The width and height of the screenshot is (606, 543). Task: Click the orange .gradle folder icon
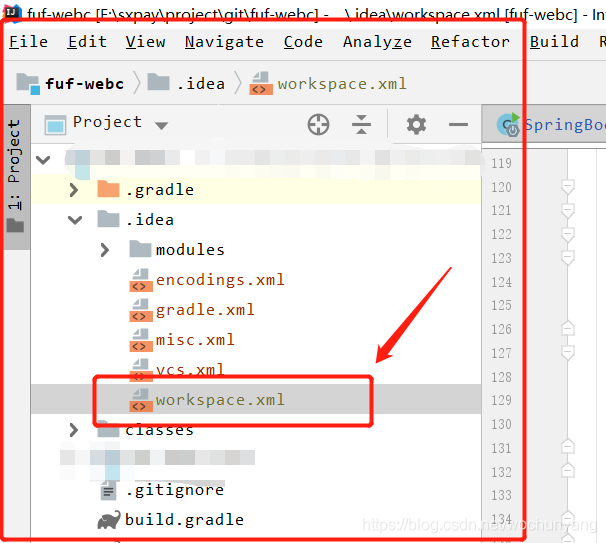[108, 189]
